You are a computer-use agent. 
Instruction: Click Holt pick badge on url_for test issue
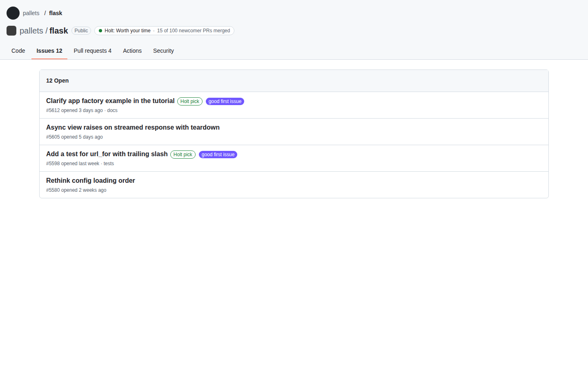pyautogui.click(x=183, y=155)
